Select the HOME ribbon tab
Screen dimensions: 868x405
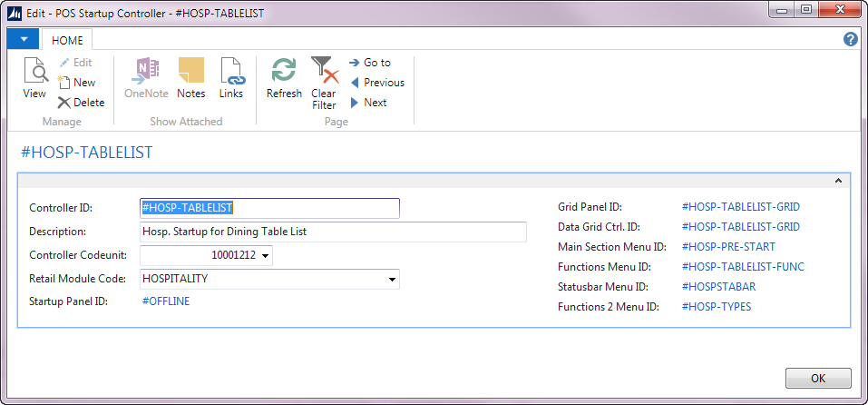point(67,40)
